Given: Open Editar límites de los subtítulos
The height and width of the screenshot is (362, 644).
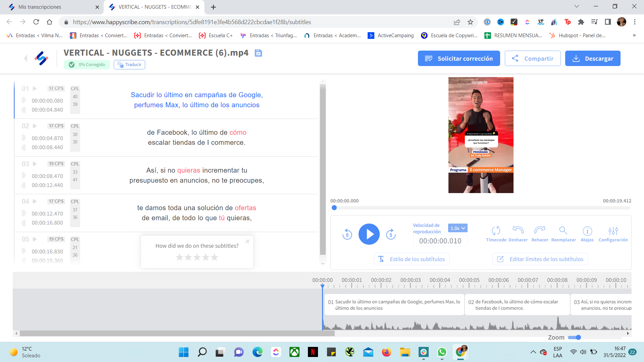Looking at the screenshot, I should (x=540, y=259).
